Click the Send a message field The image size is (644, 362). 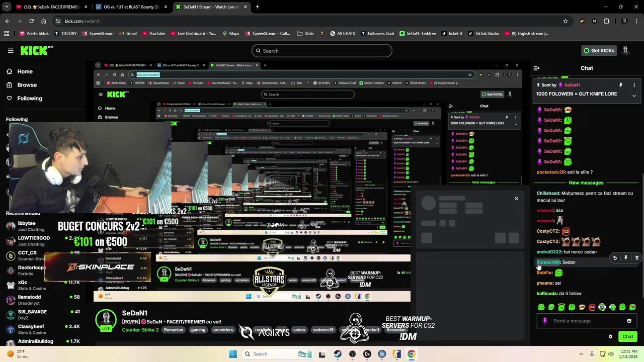click(x=587, y=321)
